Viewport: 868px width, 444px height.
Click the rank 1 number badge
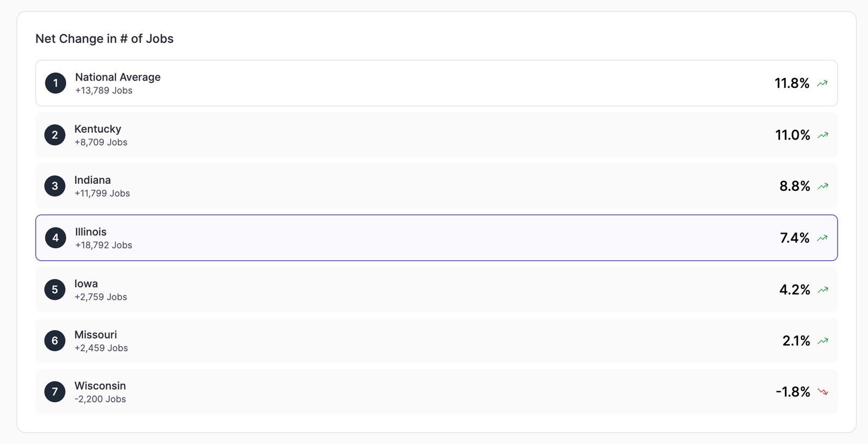[55, 83]
